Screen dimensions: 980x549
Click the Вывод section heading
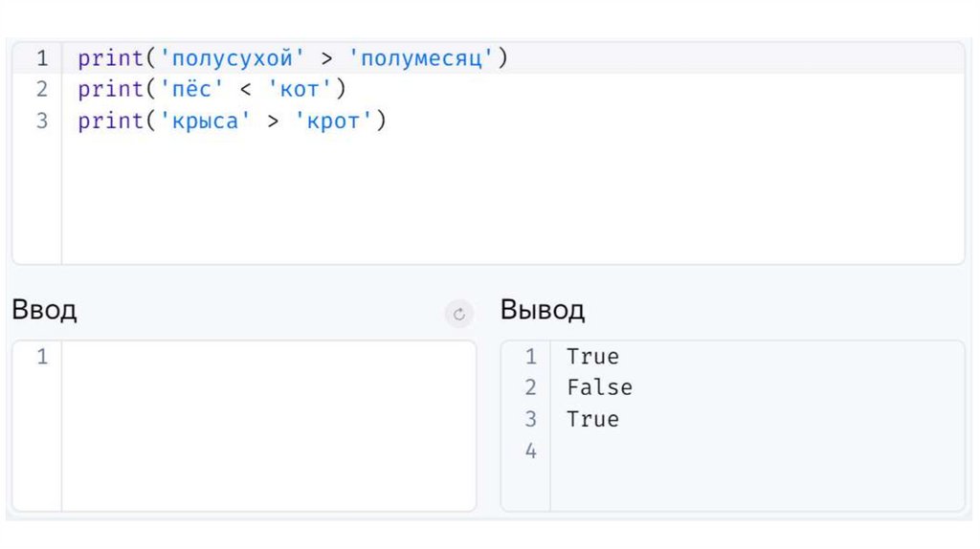click(x=542, y=310)
